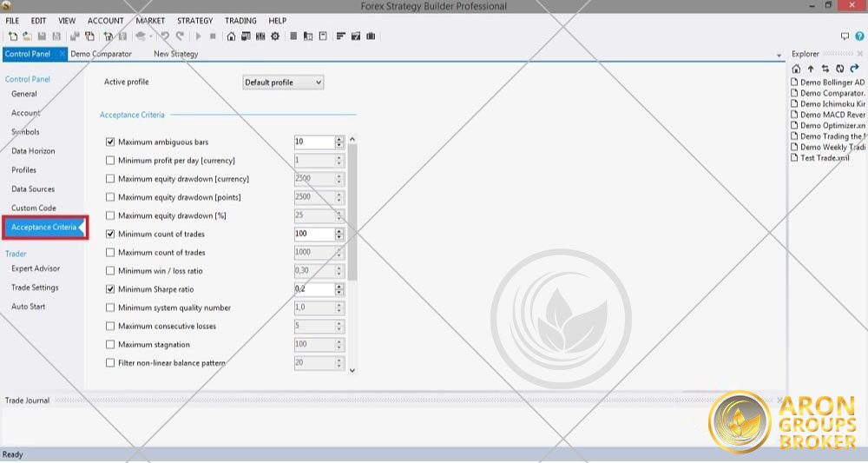The height and width of the screenshot is (463, 868).
Task: Go to Auto Start under Trader
Action: [29, 307]
